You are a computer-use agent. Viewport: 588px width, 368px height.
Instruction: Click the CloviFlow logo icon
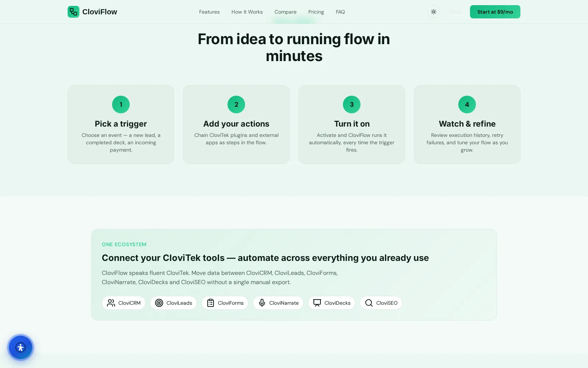73,12
